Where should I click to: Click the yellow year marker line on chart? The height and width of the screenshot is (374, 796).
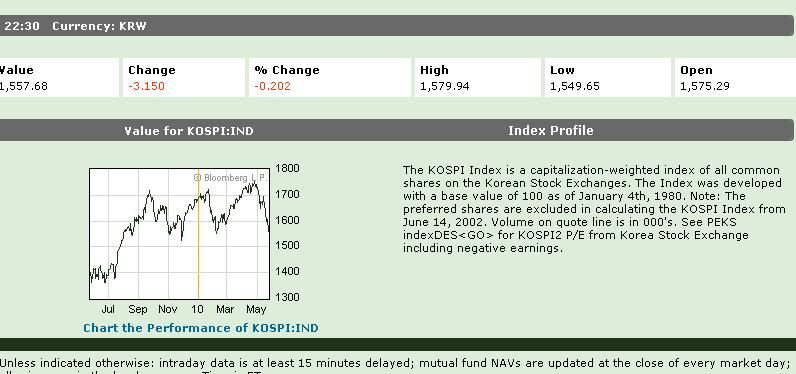point(198,233)
